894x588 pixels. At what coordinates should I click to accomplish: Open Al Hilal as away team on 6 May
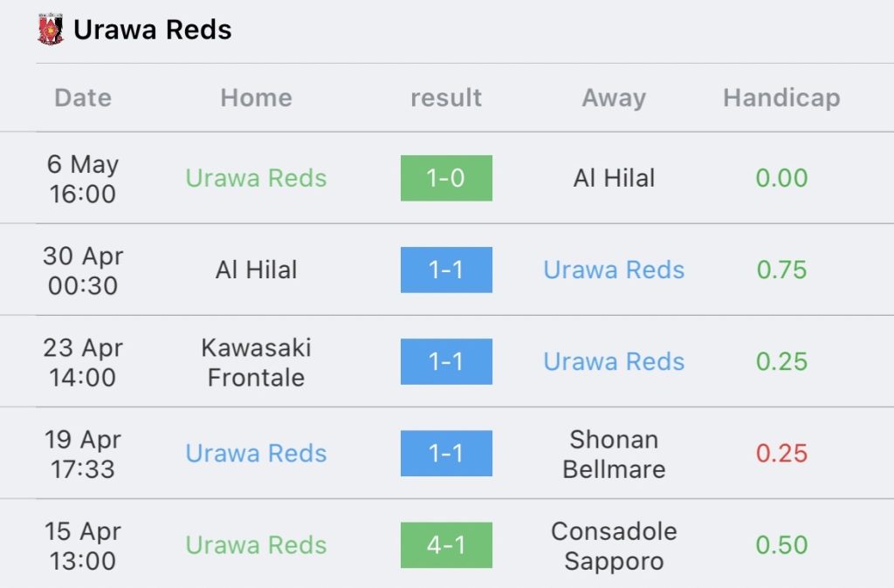point(614,178)
